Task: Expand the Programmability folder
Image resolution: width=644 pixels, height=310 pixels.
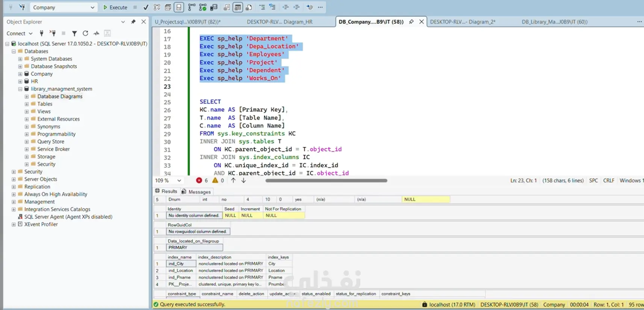Action: point(27,134)
